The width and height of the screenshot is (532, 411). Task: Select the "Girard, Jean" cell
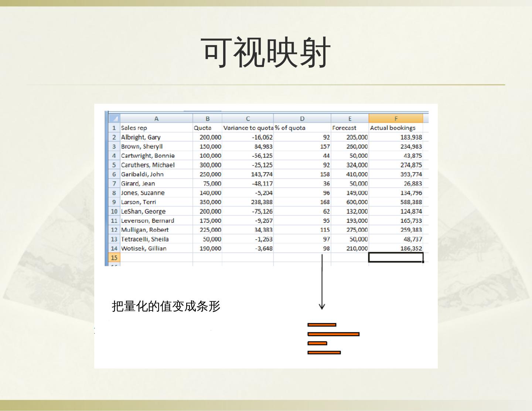(156, 184)
